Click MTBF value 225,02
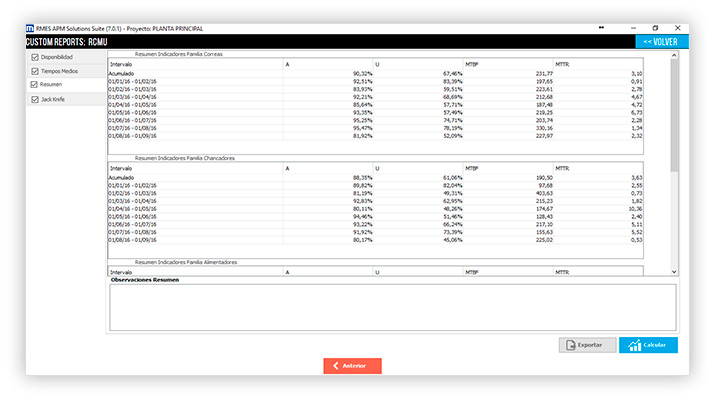This screenshot has width=716, height=399. [544, 240]
